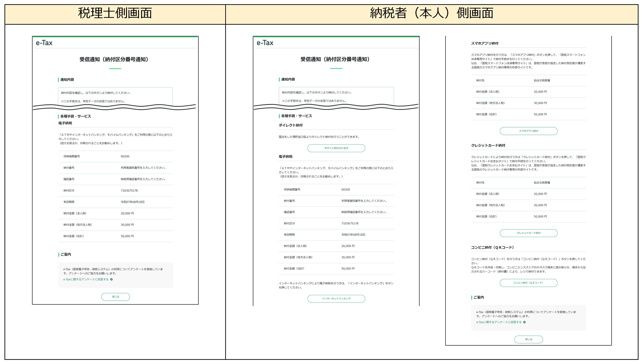The width and height of the screenshot is (643, 364).
Task: Click 閉じる button in 税理士側画面
Action: 115,297
